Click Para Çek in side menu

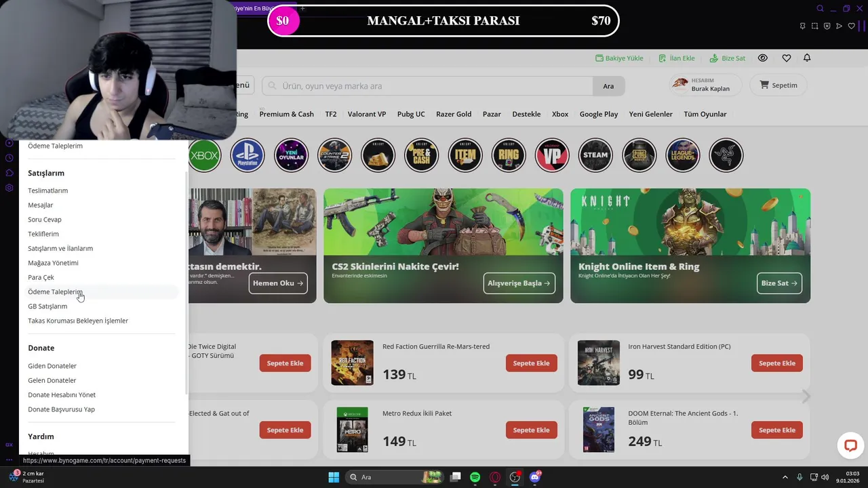point(41,277)
